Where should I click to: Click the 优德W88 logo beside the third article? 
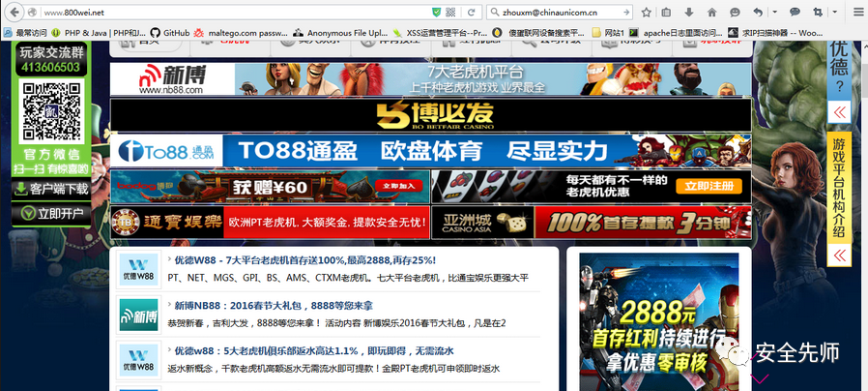pyautogui.click(x=139, y=360)
